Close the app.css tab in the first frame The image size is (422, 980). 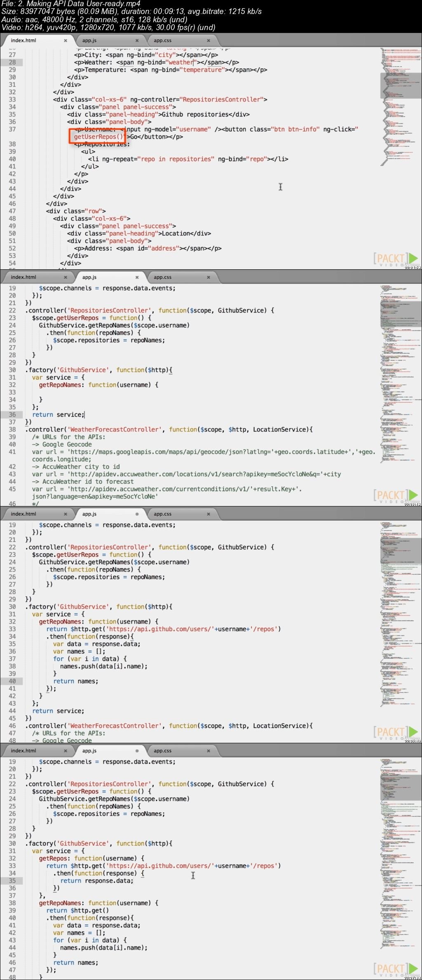[209, 40]
